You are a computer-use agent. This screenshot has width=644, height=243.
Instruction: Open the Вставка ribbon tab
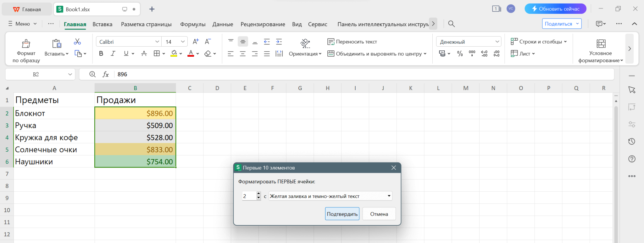[x=102, y=24]
